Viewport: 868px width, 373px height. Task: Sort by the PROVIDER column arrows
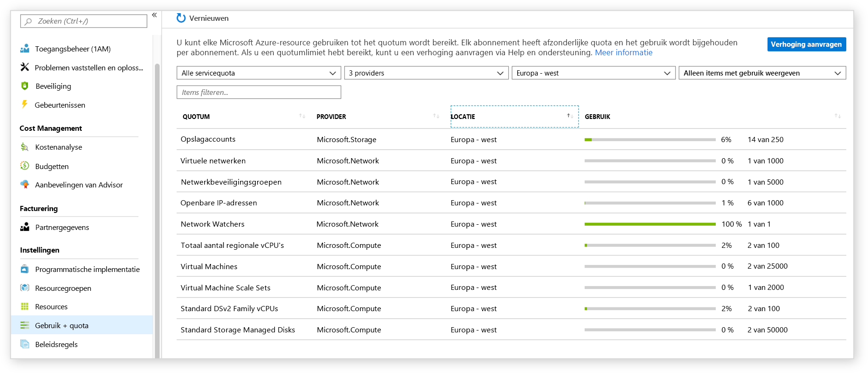pos(436,116)
